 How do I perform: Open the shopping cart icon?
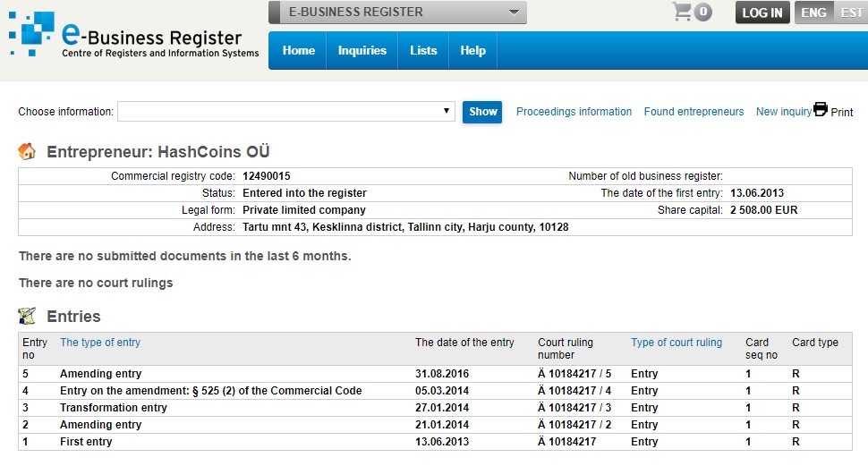pyautogui.click(x=682, y=12)
